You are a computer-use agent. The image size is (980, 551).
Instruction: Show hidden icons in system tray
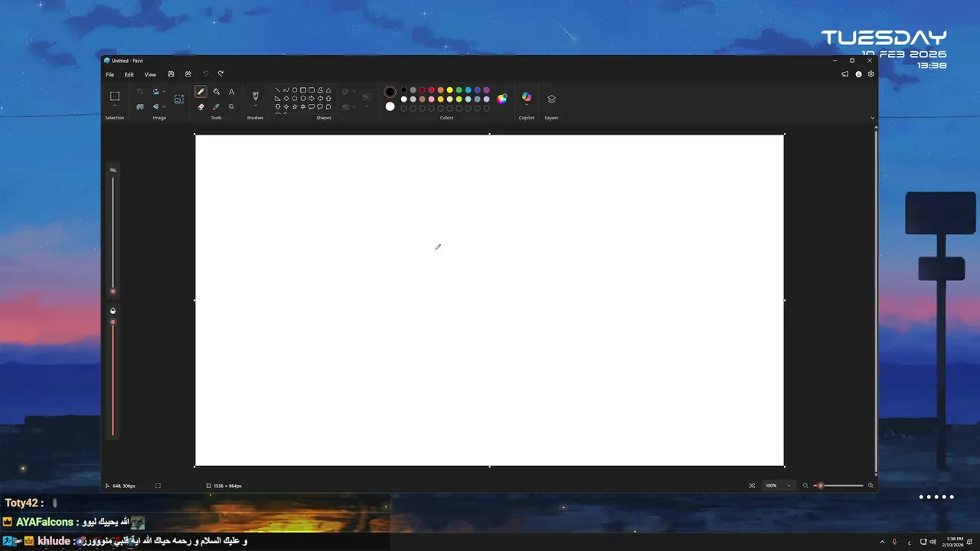(x=882, y=542)
